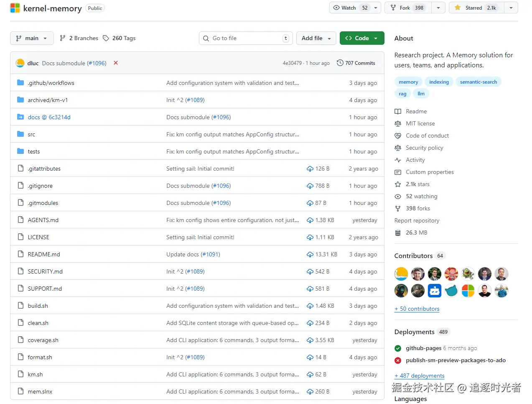Select the llm topic tag

pos(421,94)
